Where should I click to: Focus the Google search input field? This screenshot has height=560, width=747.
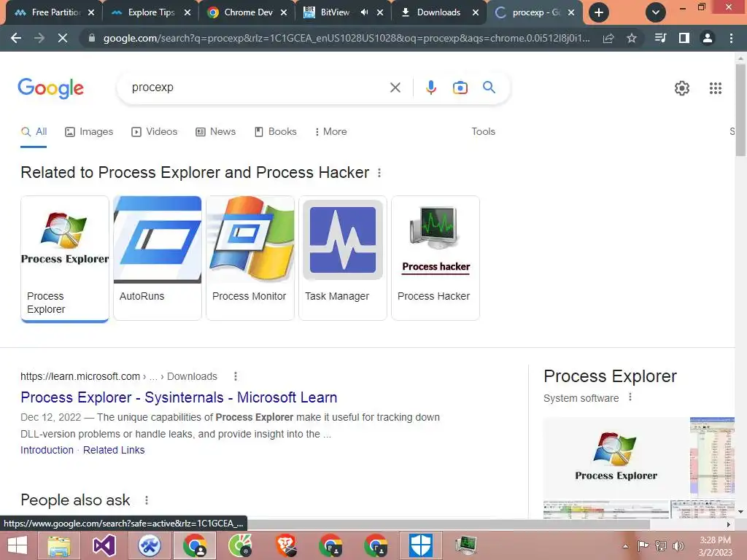[x=258, y=87]
